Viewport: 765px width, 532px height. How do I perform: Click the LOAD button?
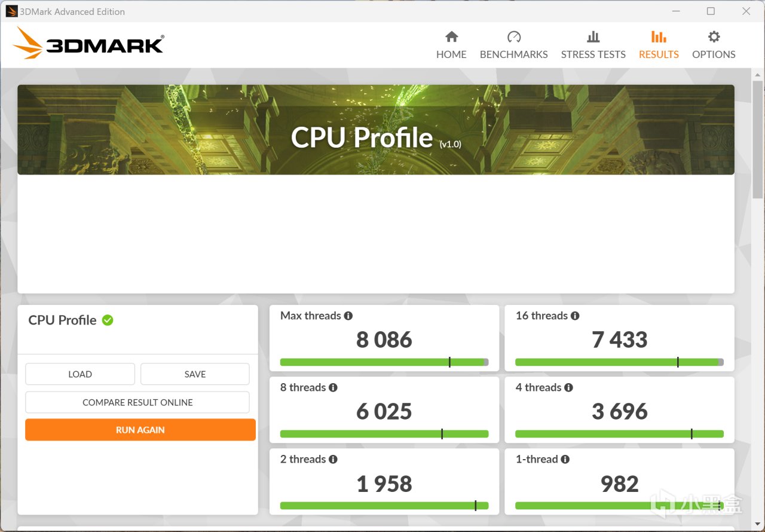(80, 374)
